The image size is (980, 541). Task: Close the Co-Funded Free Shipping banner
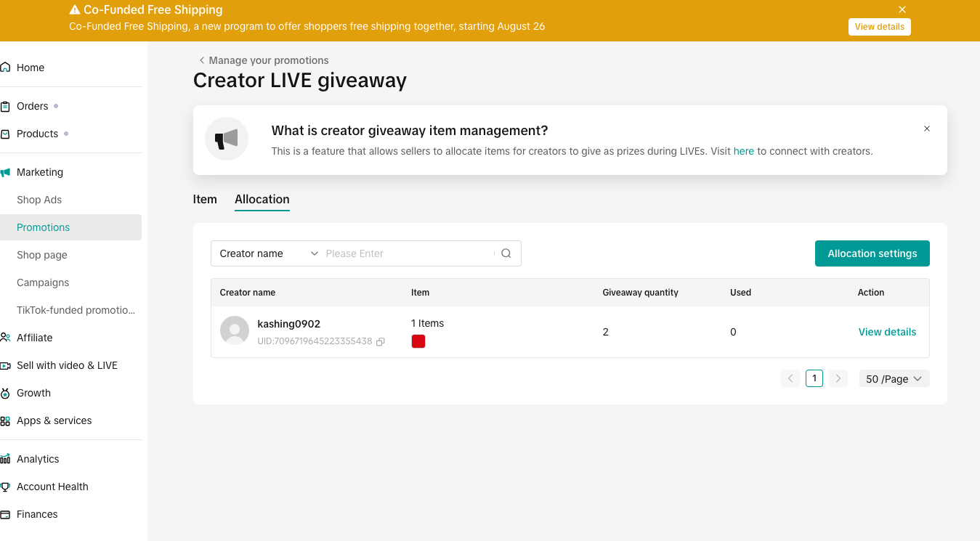(x=902, y=9)
